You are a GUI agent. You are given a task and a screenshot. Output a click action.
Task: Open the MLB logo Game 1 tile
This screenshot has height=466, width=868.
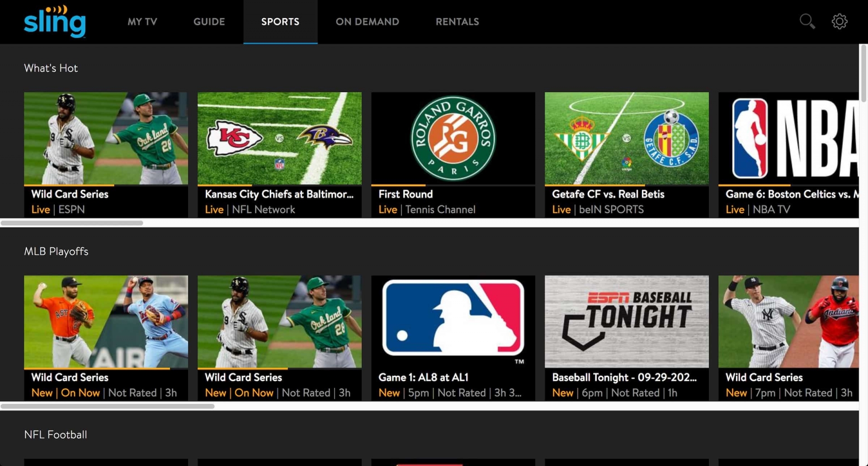coord(453,322)
